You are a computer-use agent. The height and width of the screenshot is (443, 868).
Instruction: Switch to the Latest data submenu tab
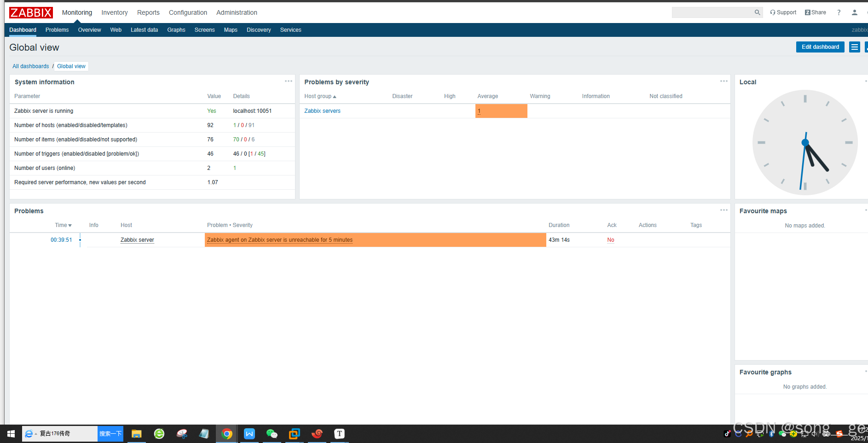click(x=144, y=30)
